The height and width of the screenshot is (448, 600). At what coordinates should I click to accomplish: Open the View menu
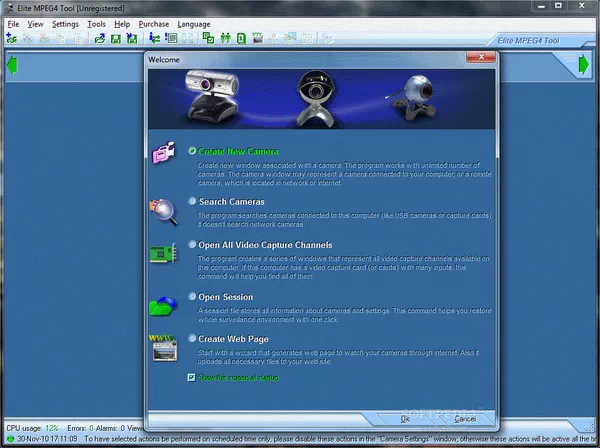pos(35,24)
